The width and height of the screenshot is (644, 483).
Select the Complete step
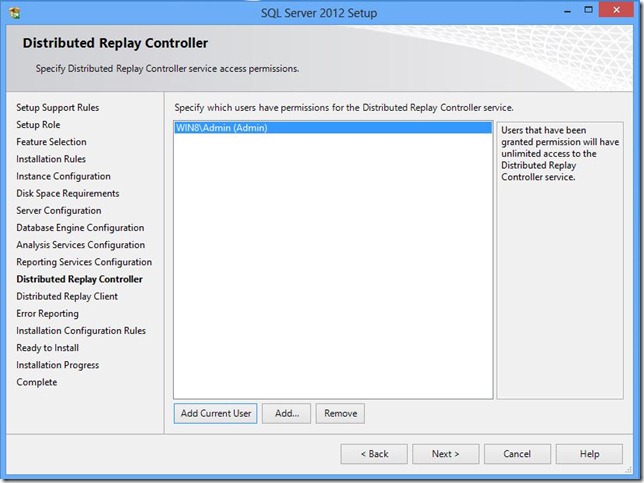(x=37, y=382)
